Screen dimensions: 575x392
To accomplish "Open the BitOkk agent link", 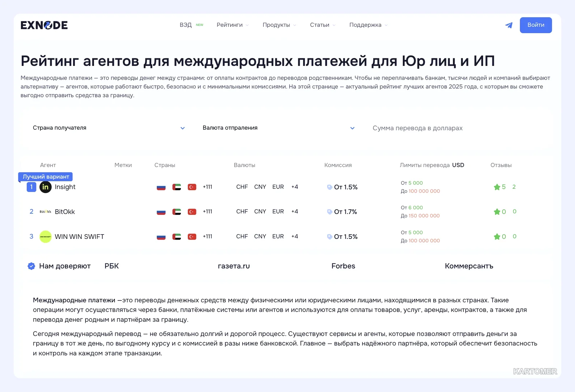I will pos(65,212).
